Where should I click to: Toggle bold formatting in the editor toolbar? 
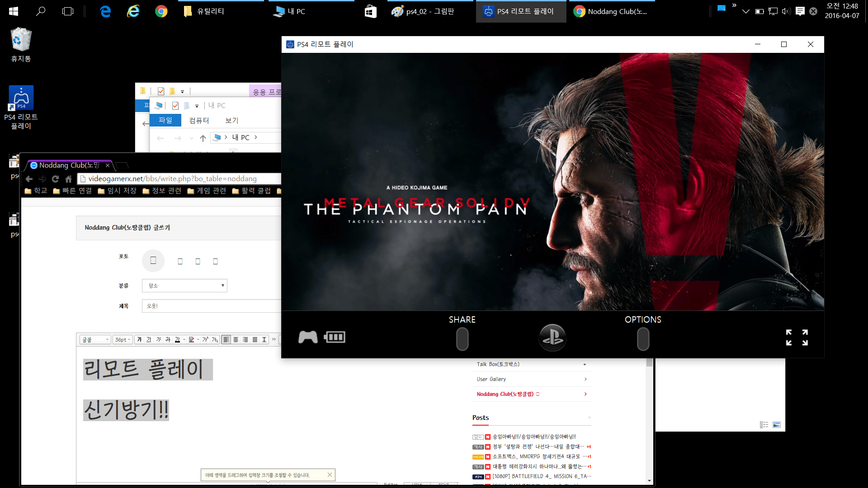(139, 339)
